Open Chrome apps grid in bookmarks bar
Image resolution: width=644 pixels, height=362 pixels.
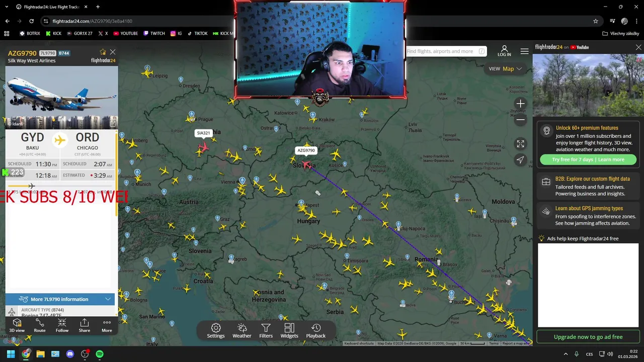click(7, 33)
